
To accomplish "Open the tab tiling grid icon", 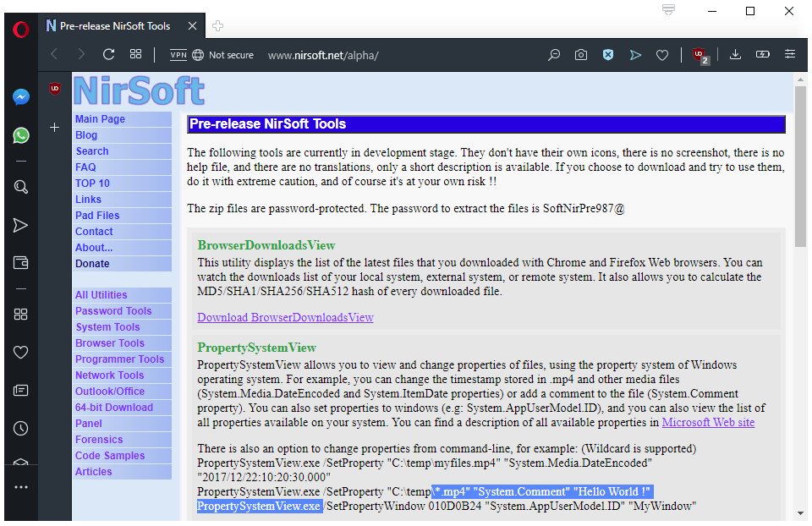I will click(135, 54).
